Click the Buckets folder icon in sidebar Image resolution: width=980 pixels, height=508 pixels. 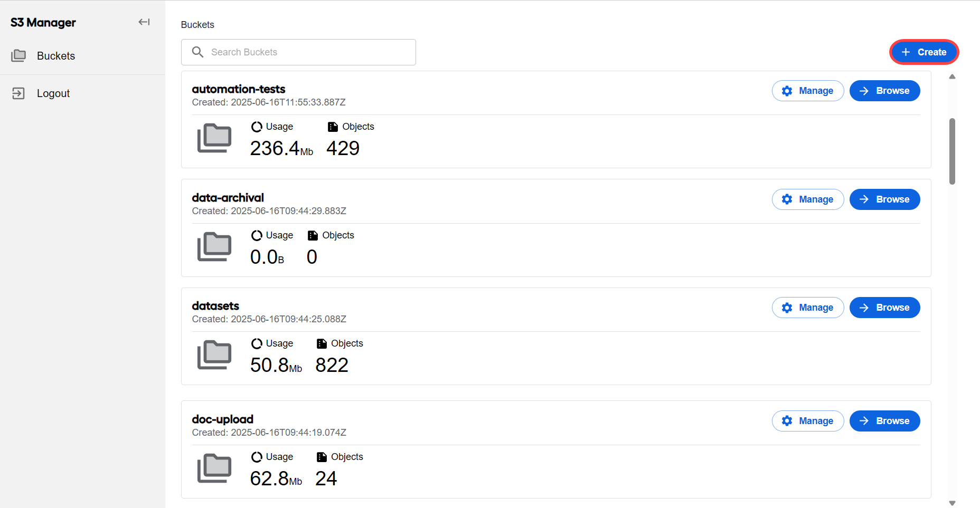[x=18, y=55]
